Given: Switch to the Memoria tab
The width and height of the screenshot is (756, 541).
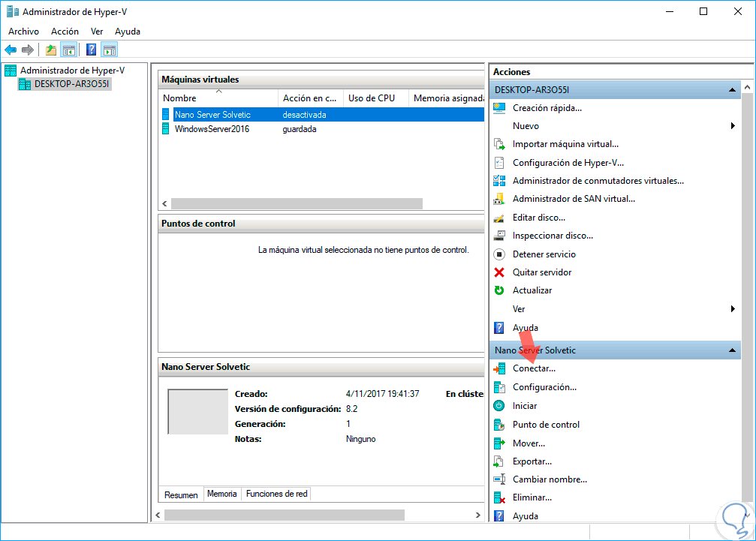Looking at the screenshot, I should [x=221, y=494].
